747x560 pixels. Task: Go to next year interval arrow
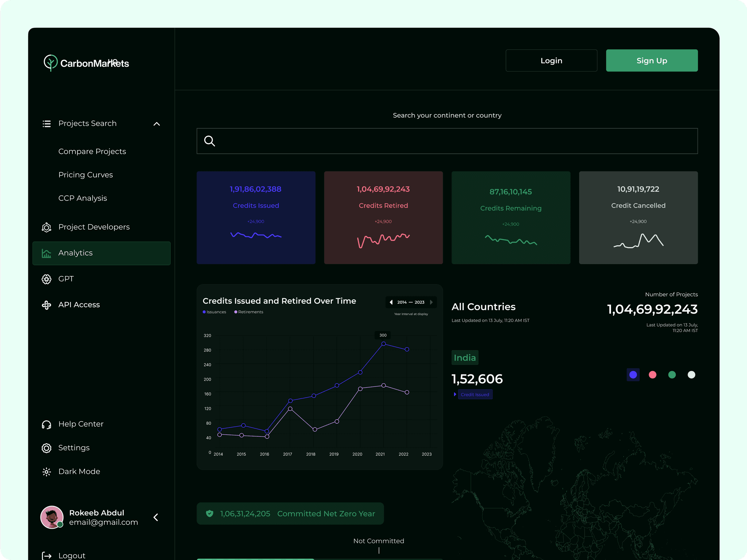[x=431, y=302]
